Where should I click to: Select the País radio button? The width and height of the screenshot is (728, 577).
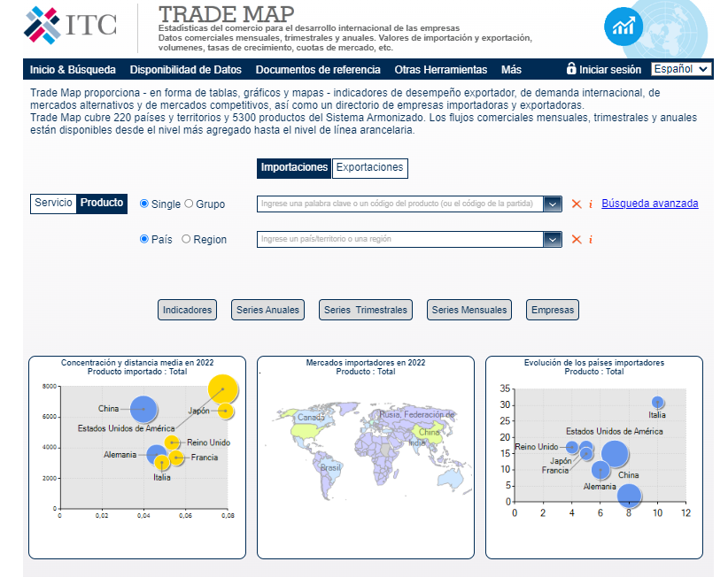pos(144,239)
